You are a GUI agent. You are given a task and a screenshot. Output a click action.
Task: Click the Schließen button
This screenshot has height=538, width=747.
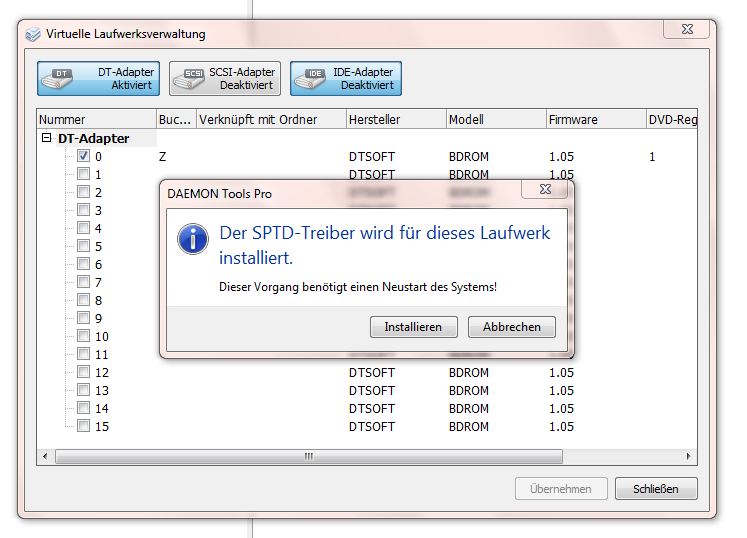point(655,489)
